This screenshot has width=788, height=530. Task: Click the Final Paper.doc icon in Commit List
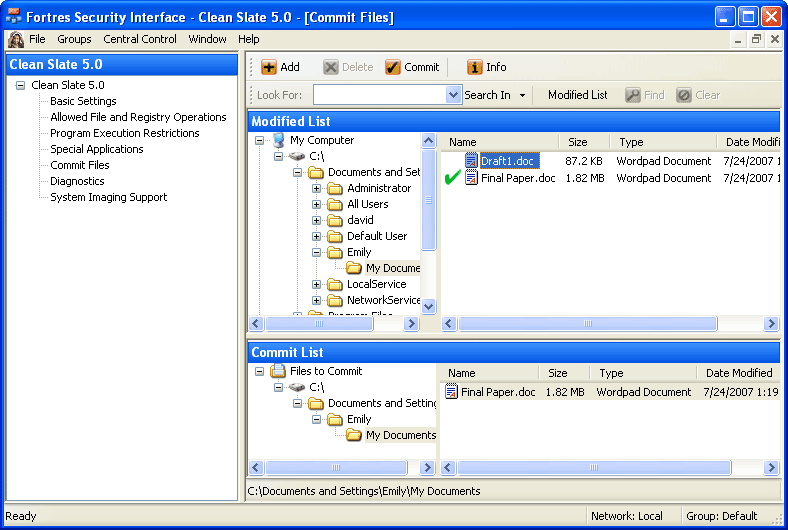click(451, 392)
